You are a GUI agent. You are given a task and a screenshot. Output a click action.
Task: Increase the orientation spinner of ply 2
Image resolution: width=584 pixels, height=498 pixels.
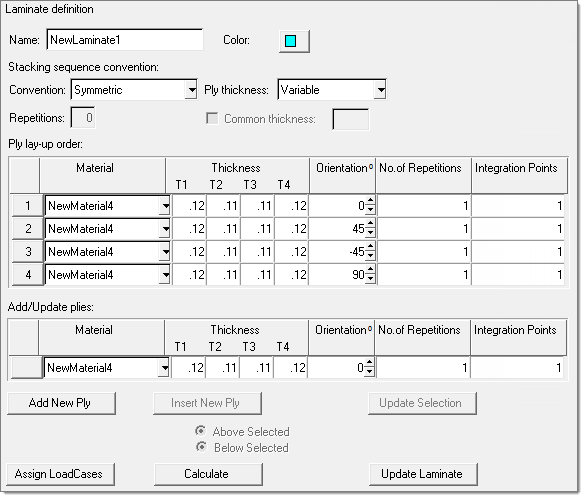pyautogui.click(x=370, y=224)
